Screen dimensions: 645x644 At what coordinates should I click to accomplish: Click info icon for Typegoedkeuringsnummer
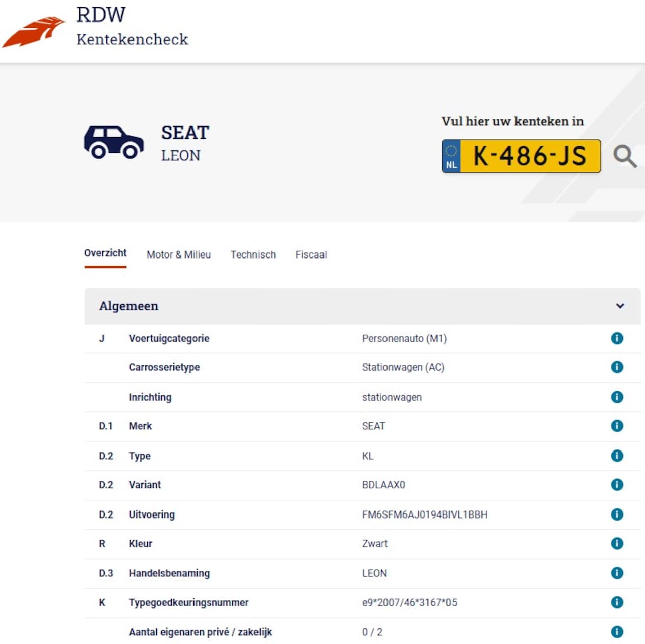point(617,602)
